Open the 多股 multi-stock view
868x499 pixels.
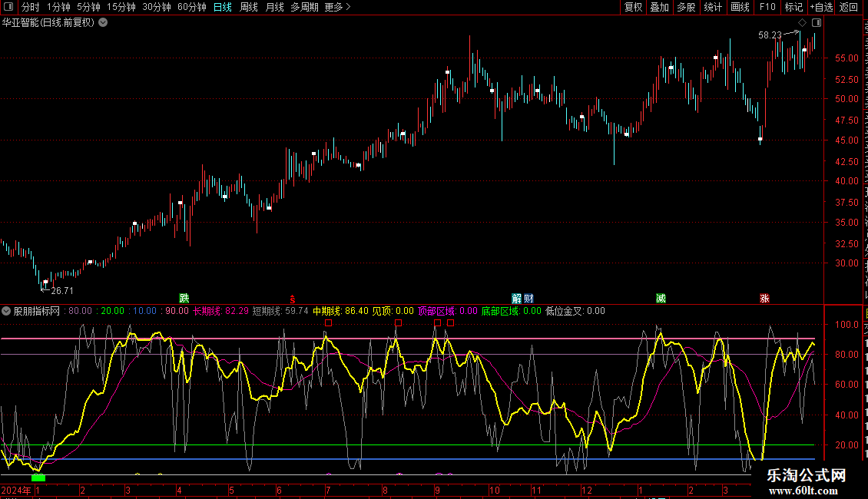coord(686,7)
